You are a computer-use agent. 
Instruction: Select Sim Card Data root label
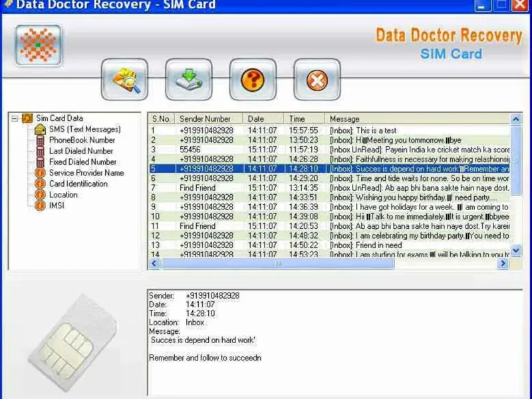[x=59, y=118]
